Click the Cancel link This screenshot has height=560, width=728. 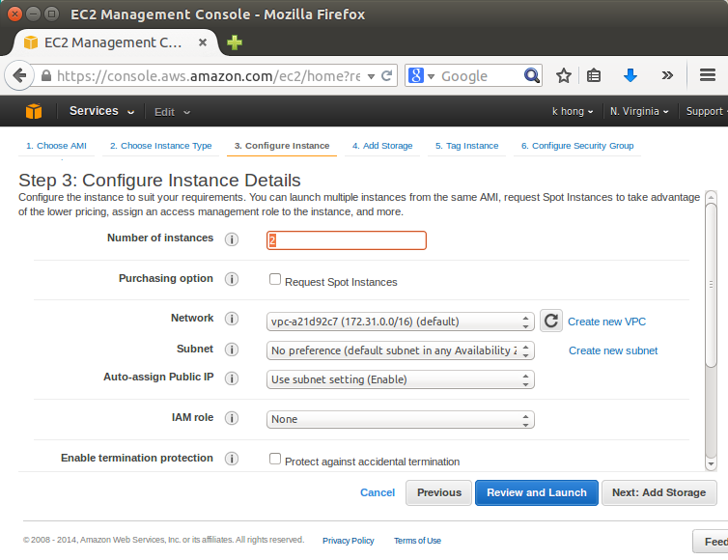pos(378,492)
